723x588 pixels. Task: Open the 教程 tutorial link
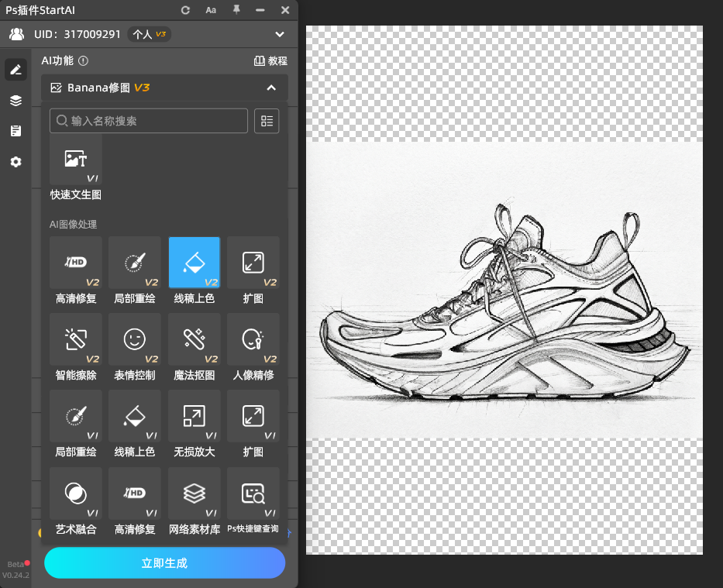pyautogui.click(x=270, y=61)
